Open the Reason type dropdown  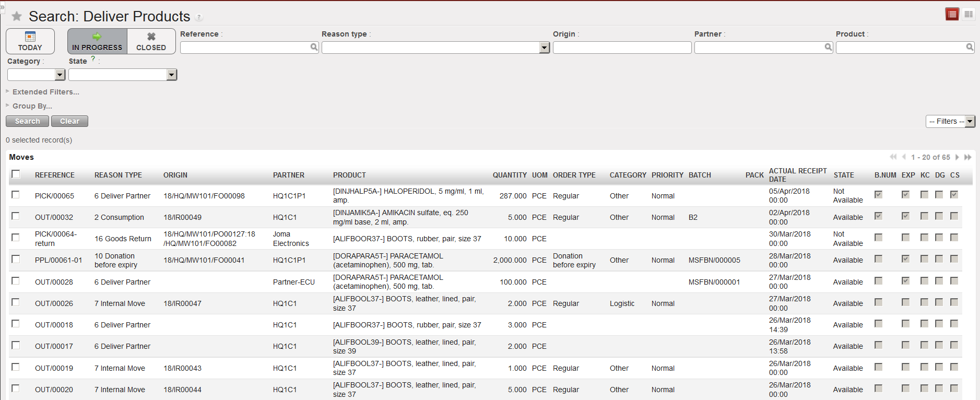pyautogui.click(x=545, y=48)
